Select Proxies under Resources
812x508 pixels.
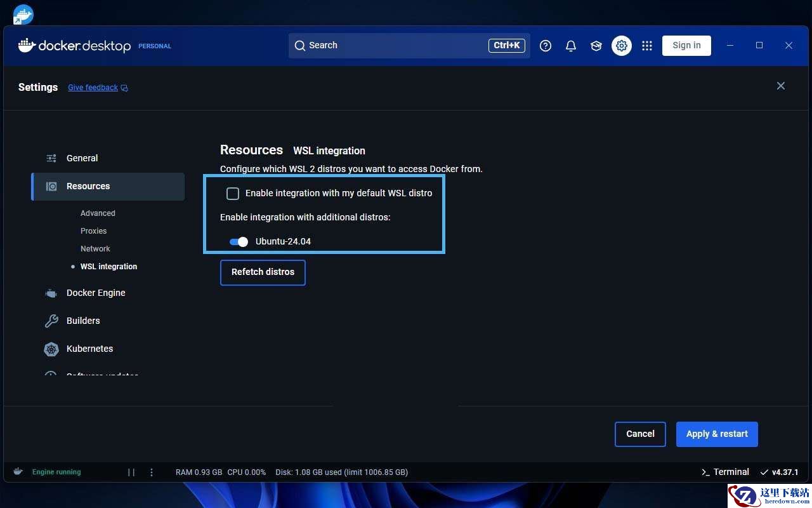(93, 231)
